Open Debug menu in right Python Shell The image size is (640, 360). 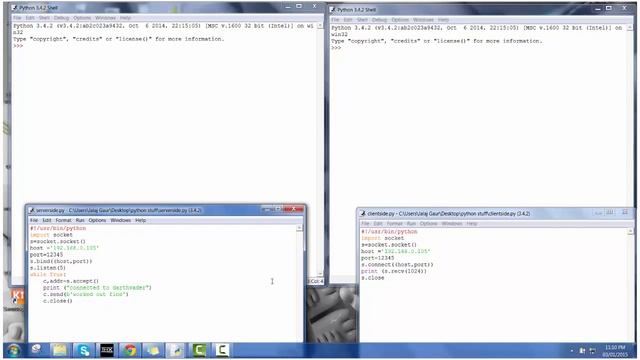coord(379,20)
